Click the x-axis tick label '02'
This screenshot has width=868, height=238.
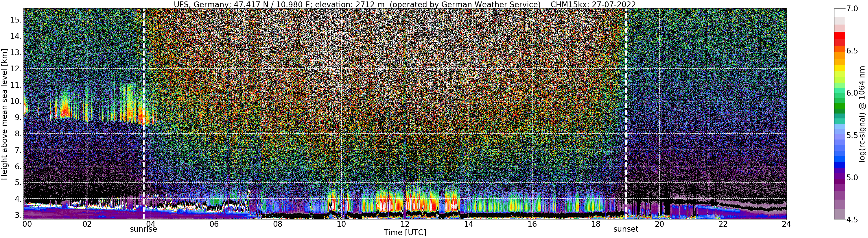click(87, 224)
